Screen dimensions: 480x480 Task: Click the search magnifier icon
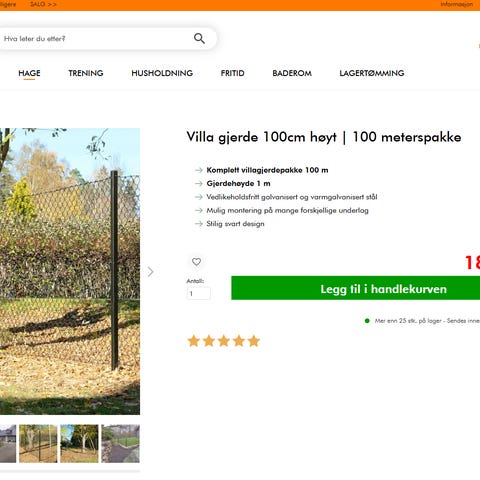click(x=199, y=38)
